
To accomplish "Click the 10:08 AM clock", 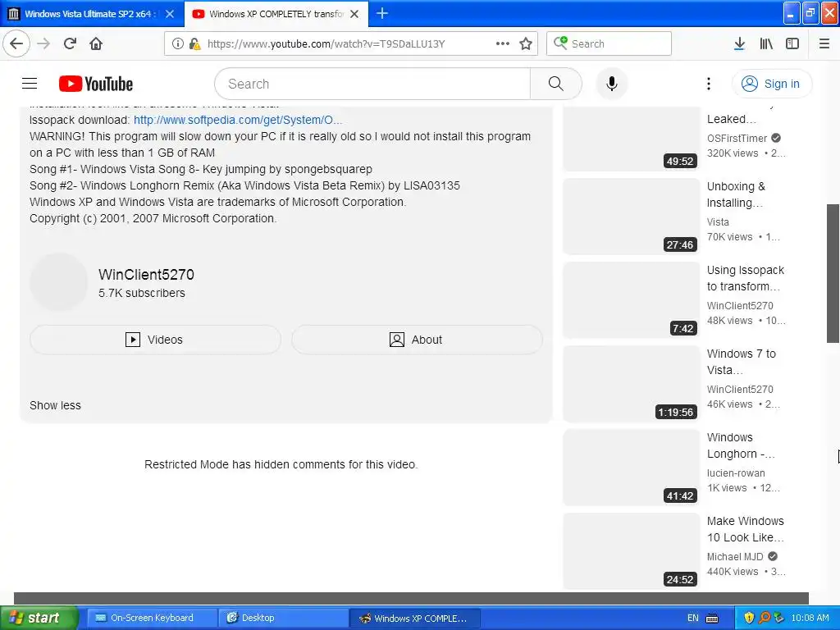I will 810,618.
